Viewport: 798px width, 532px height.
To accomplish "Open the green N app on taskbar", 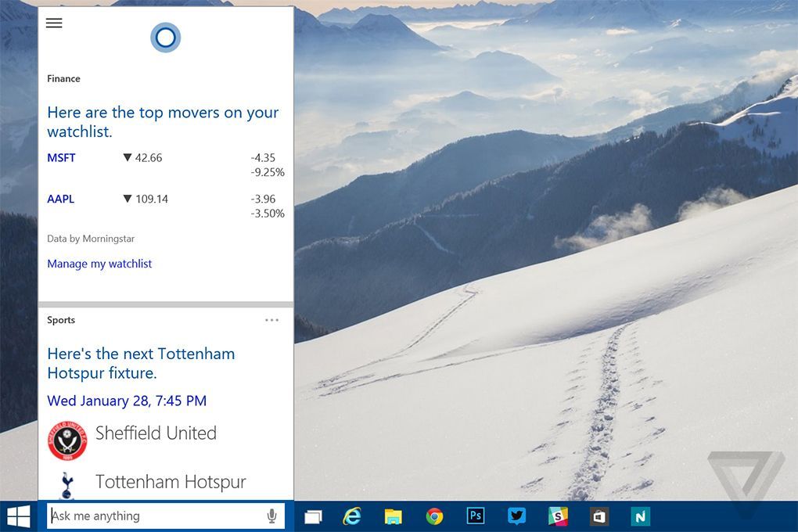I will [640, 516].
